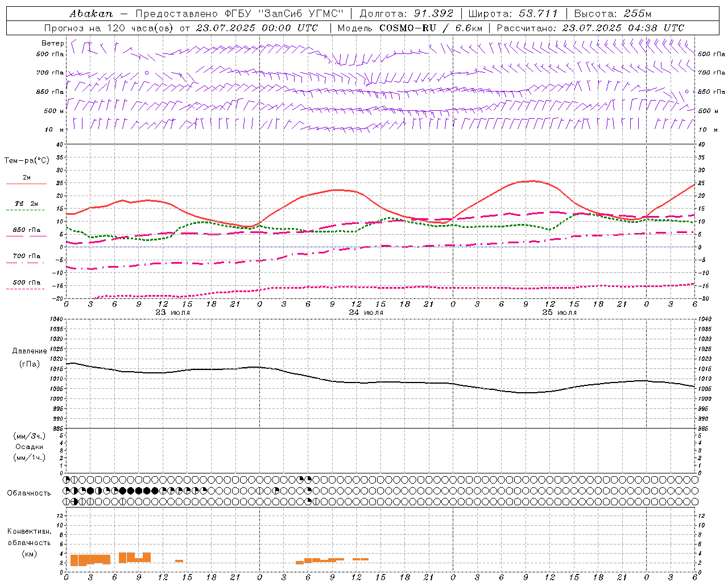Screen dimensions: 728x582
Task: Click the '(мм/3ч.)' precipitation unit label
Action: point(30,436)
